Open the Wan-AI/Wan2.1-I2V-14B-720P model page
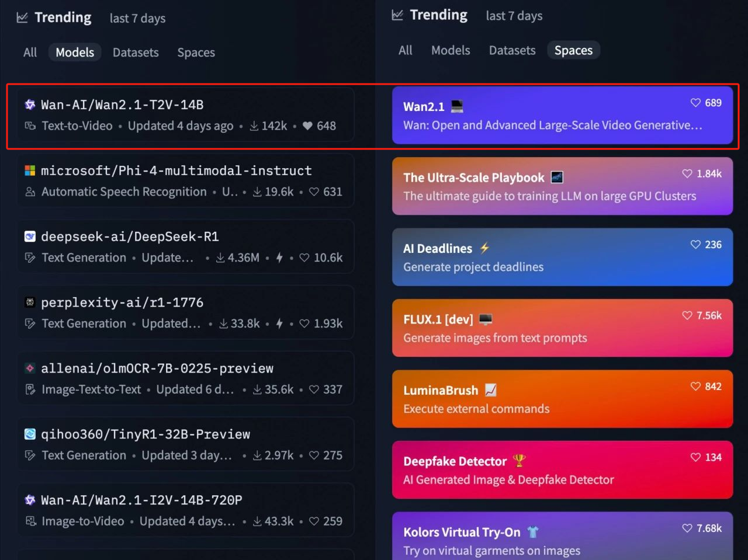The height and width of the screenshot is (560, 748). 141,500
